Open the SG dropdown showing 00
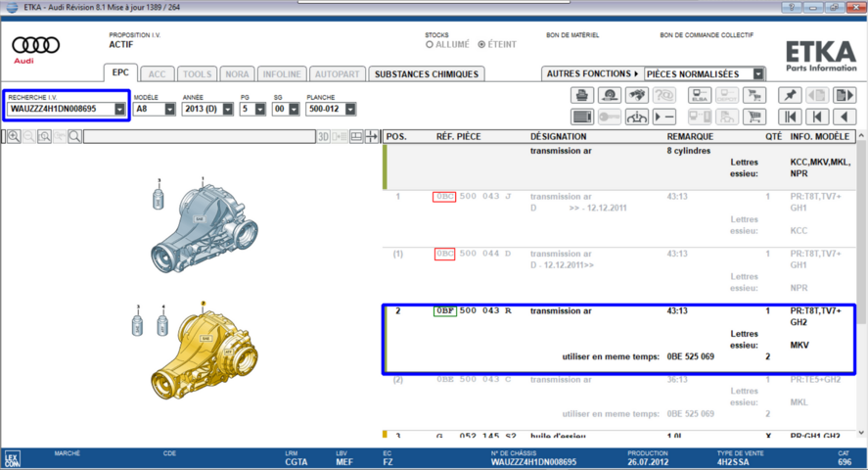868x470 pixels. pyautogui.click(x=294, y=109)
